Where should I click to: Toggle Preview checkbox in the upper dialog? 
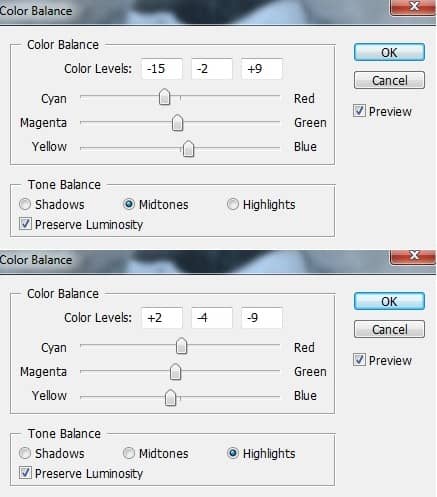click(x=359, y=111)
